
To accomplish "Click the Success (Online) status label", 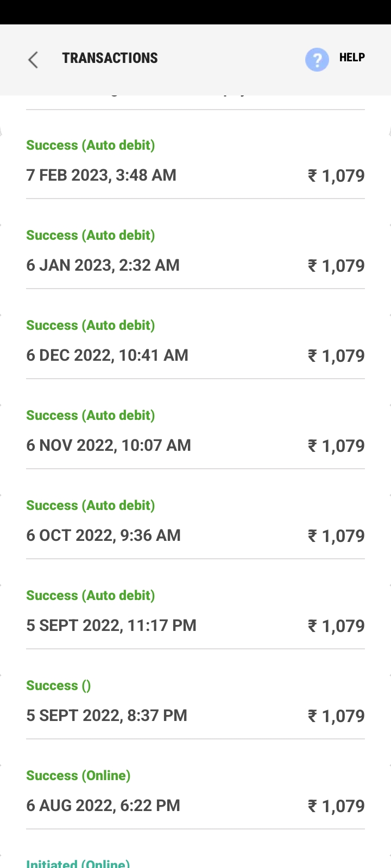I will [x=78, y=776].
